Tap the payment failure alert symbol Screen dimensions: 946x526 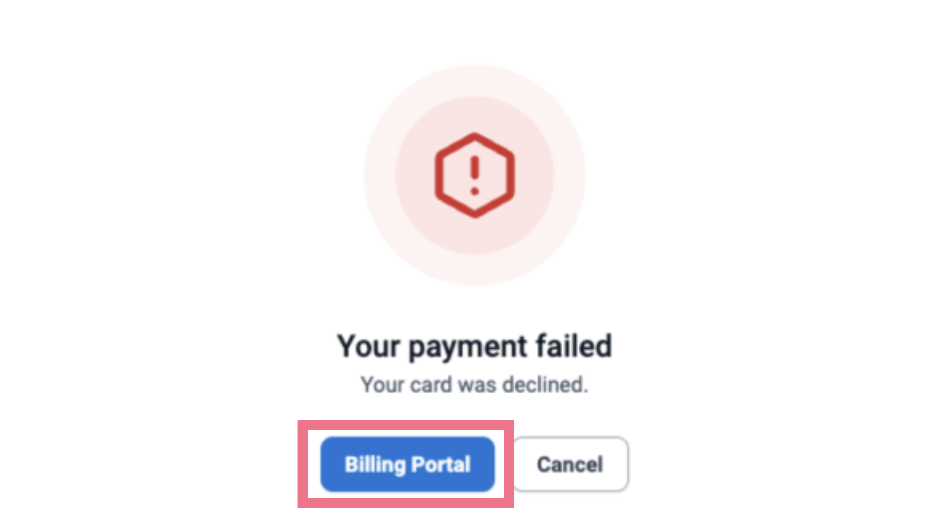[x=475, y=175]
